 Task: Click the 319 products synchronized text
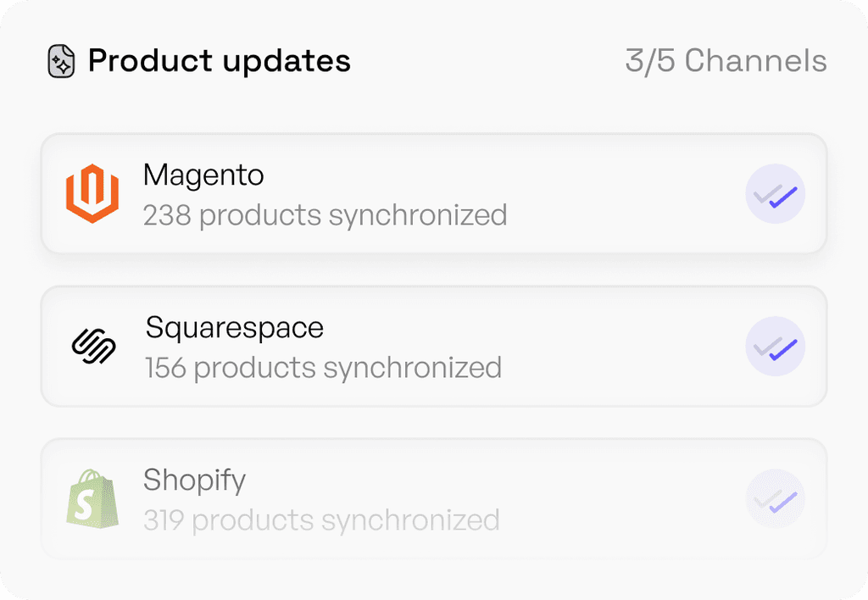[x=321, y=519]
